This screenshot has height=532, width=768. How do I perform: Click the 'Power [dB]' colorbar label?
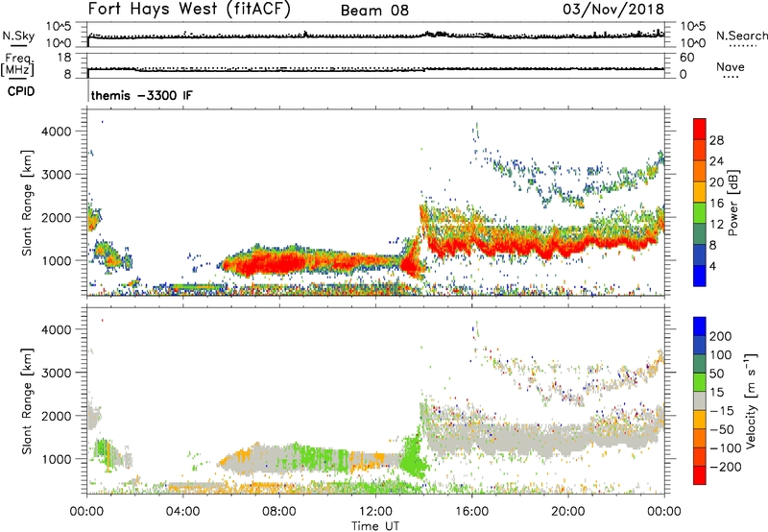coord(733,203)
